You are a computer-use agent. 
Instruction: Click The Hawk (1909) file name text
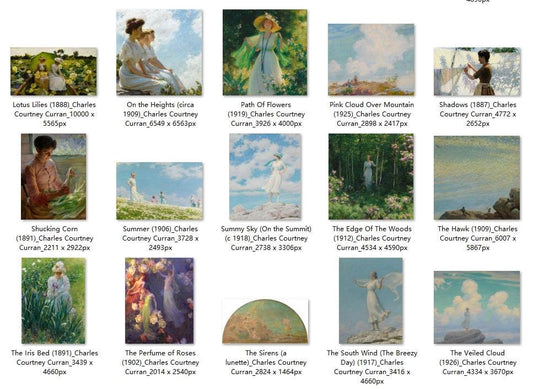click(x=478, y=238)
